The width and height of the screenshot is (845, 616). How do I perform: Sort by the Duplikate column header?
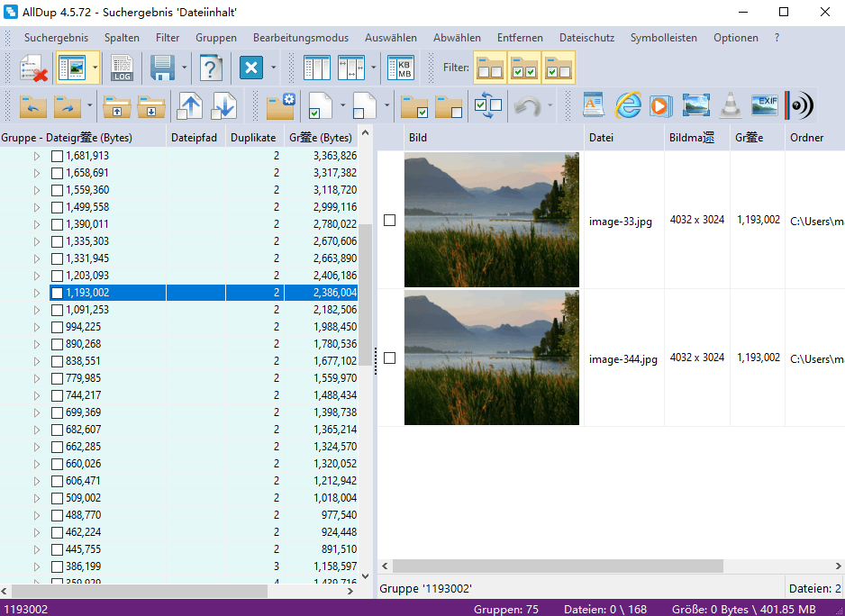(253, 138)
